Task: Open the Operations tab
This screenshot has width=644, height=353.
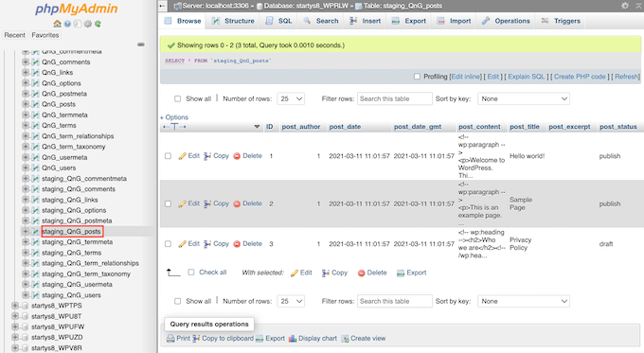Action: coord(506,21)
